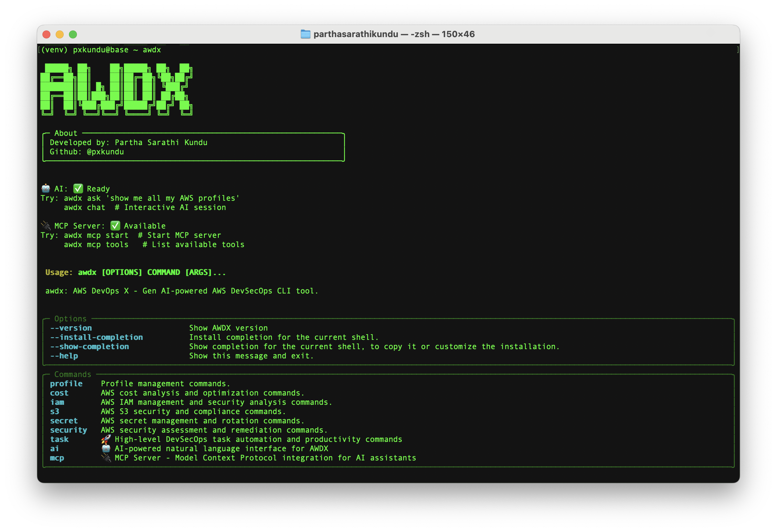Click the terminal window title text
The width and height of the screenshot is (777, 532).
pos(394,34)
